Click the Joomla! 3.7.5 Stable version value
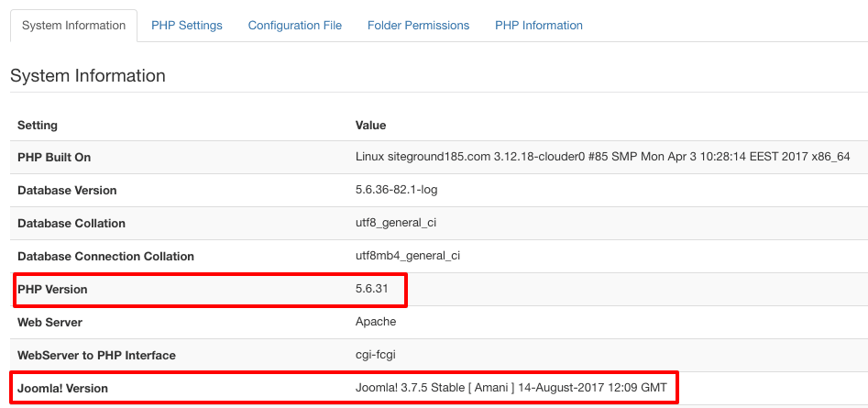 [x=511, y=387]
